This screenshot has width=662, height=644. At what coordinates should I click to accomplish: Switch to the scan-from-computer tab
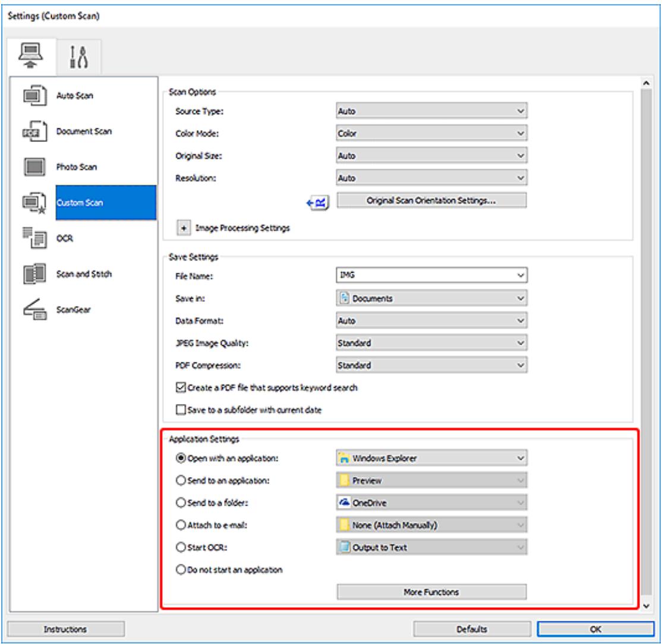pos(31,56)
